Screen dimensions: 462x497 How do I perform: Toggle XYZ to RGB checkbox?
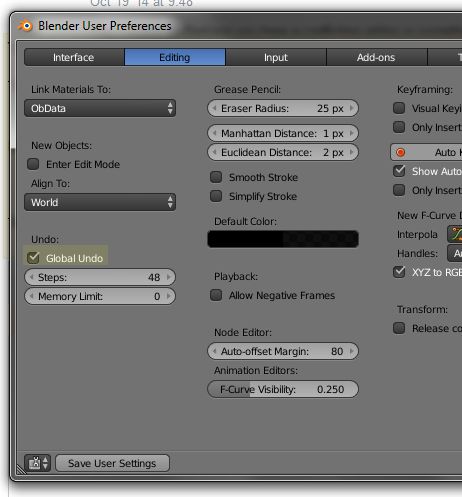pyautogui.click(x=399, y=272)
